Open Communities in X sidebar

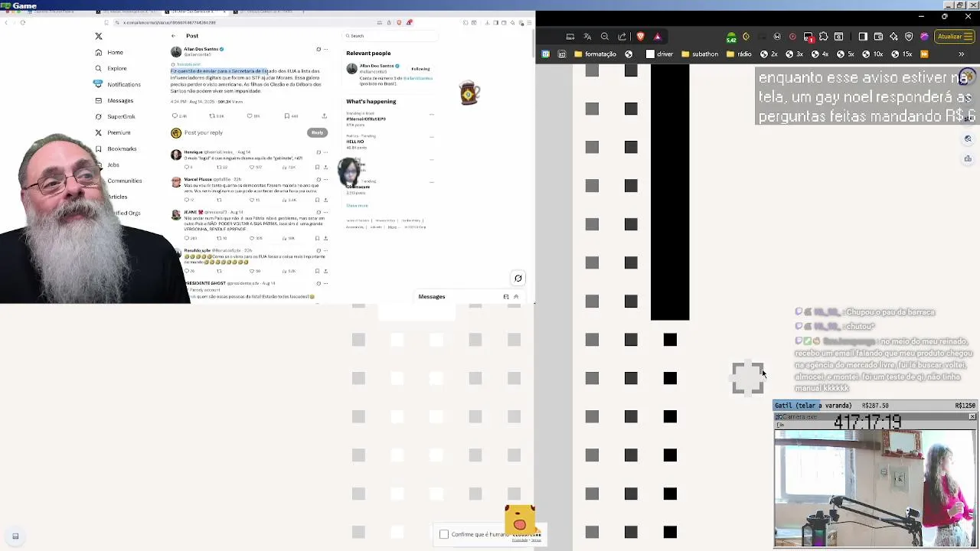125,181
